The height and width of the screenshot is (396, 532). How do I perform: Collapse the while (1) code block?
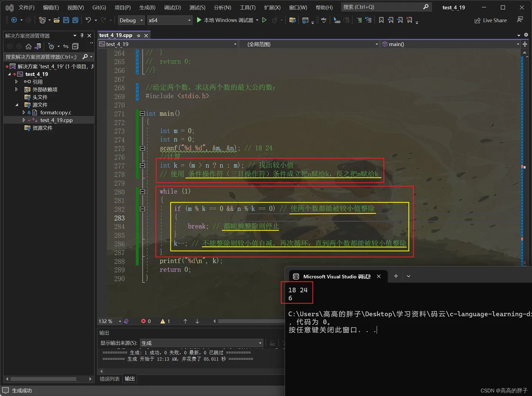point(142,192)
